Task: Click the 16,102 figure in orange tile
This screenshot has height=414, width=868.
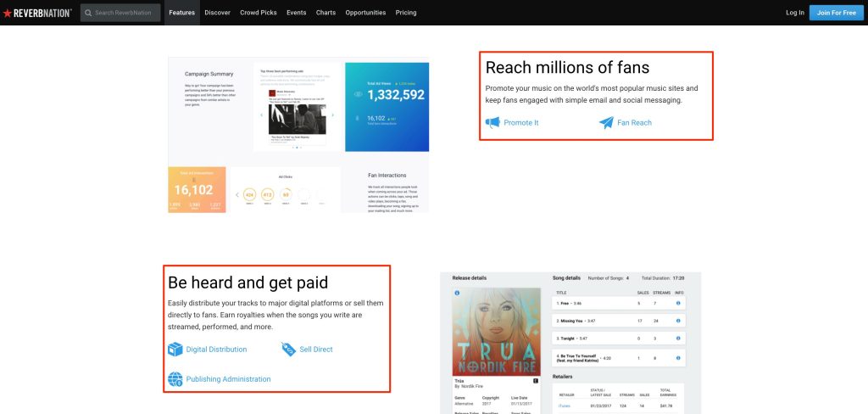Action: click(x=194, y=190)
